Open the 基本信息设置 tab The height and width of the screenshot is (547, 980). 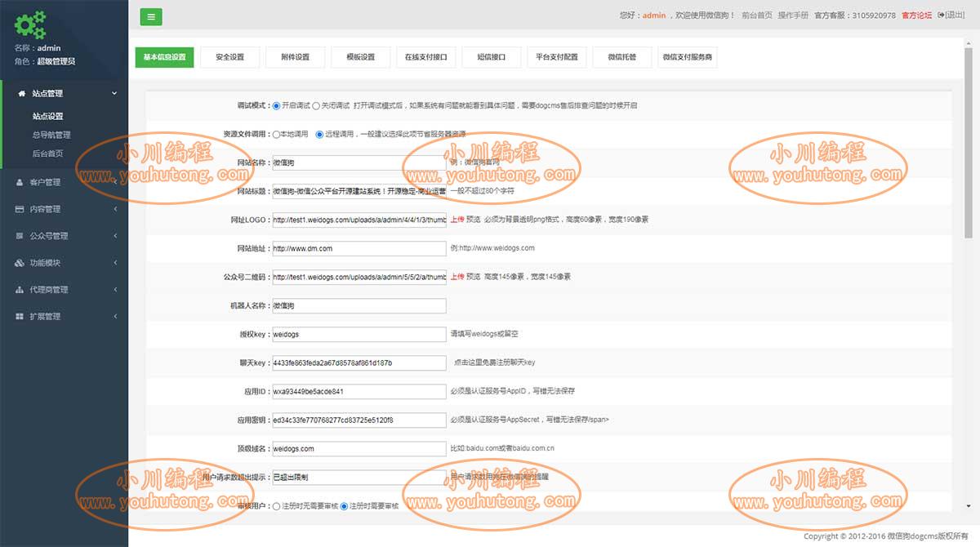(164, 57)
